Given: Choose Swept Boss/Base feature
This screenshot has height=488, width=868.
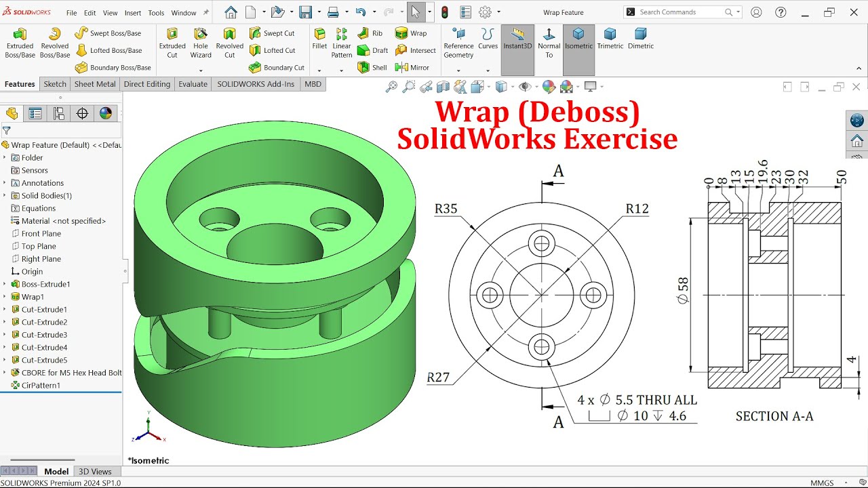Looking at the screenshot, I should (x=108, y=33).
